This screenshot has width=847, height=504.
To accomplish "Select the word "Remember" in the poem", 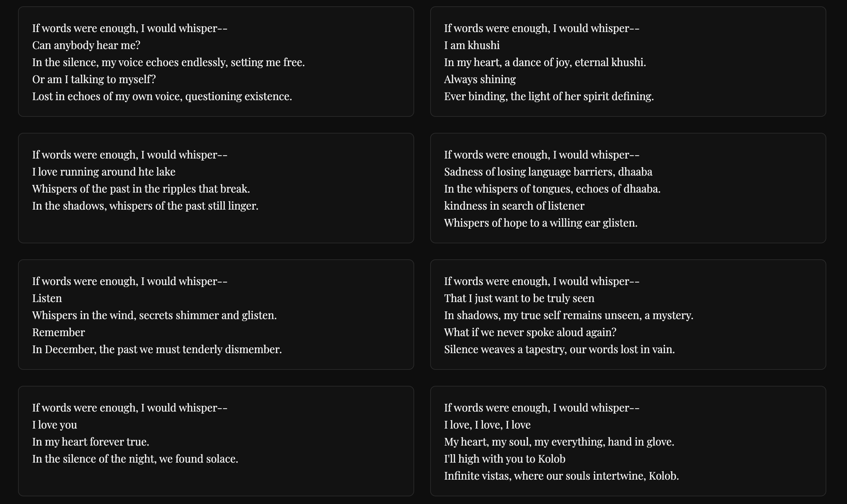I will click(58, 332).
